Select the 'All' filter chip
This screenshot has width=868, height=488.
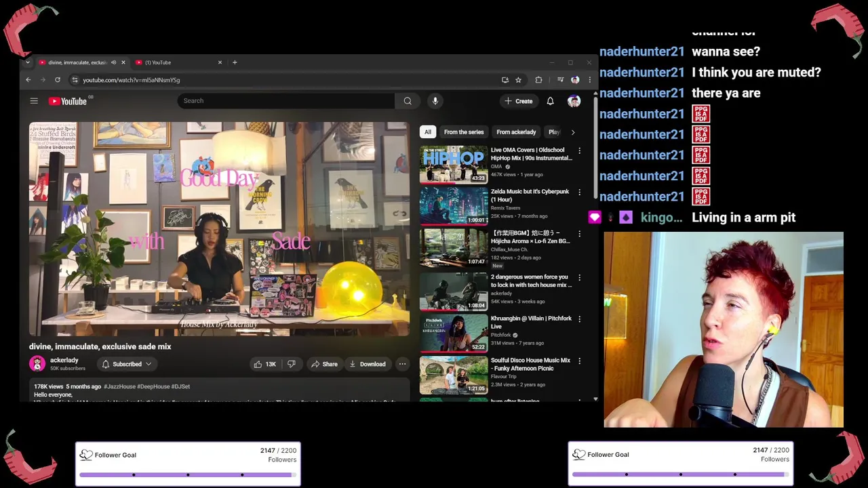[x=428, y=132]
